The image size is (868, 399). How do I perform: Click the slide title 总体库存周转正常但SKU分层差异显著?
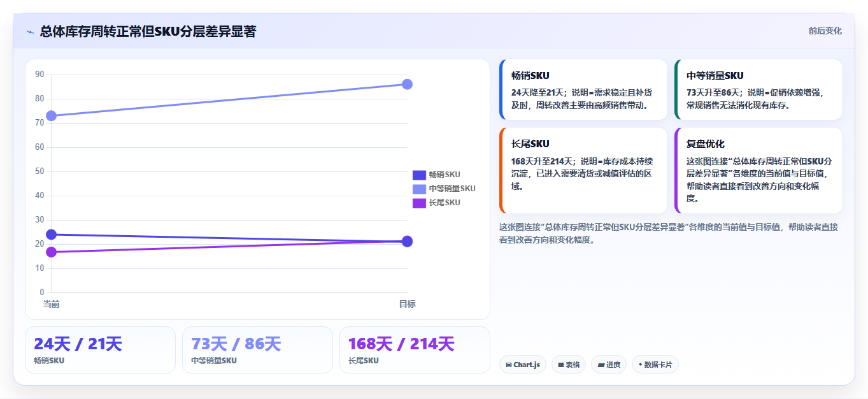coord(148,31)
